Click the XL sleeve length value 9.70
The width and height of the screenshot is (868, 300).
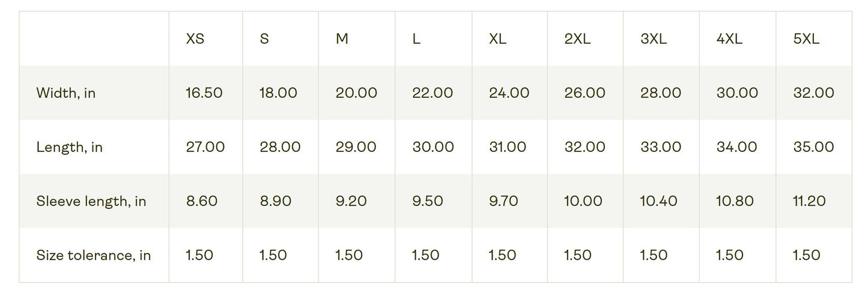tap(503, 201)
